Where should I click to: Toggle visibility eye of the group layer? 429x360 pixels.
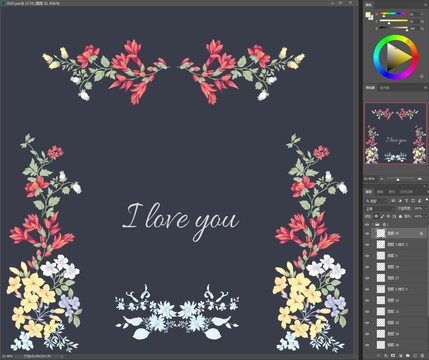tap(367, 225)
